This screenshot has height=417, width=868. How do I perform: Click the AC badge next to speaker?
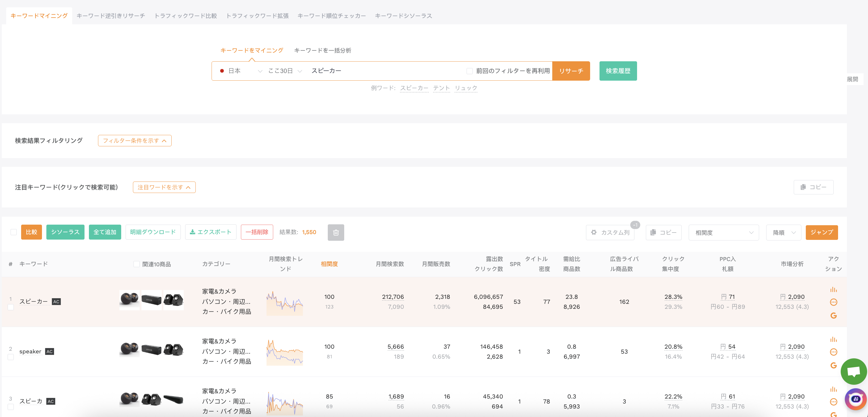tap(50, 352)
